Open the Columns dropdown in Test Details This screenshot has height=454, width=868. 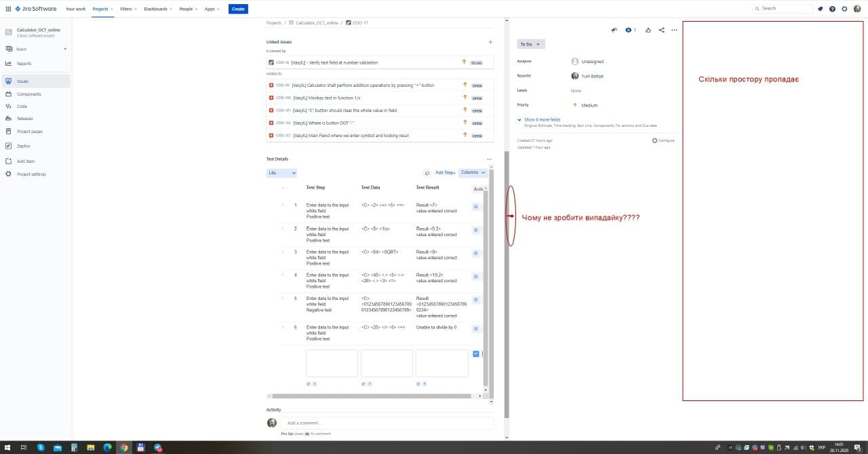pyautogui.click(x=473, y=172)
